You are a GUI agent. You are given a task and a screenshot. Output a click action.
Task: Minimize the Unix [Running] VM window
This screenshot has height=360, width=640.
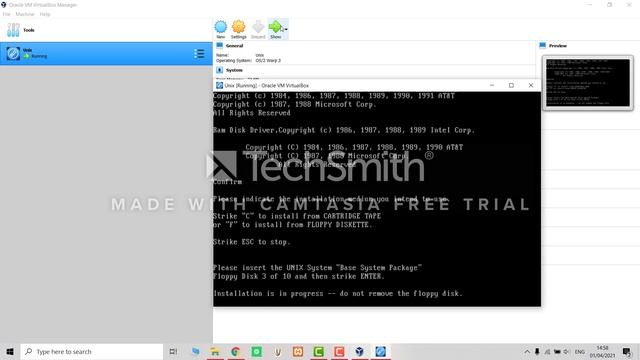pos(492,85)
